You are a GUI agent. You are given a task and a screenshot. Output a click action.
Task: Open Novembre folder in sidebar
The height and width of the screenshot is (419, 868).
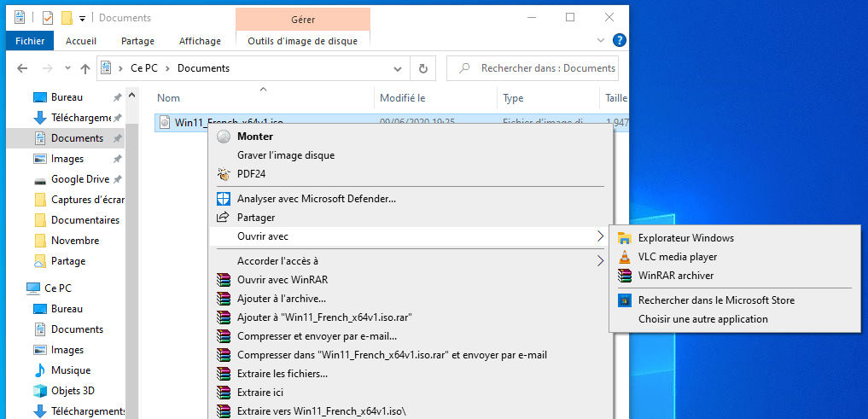(75, 241)
